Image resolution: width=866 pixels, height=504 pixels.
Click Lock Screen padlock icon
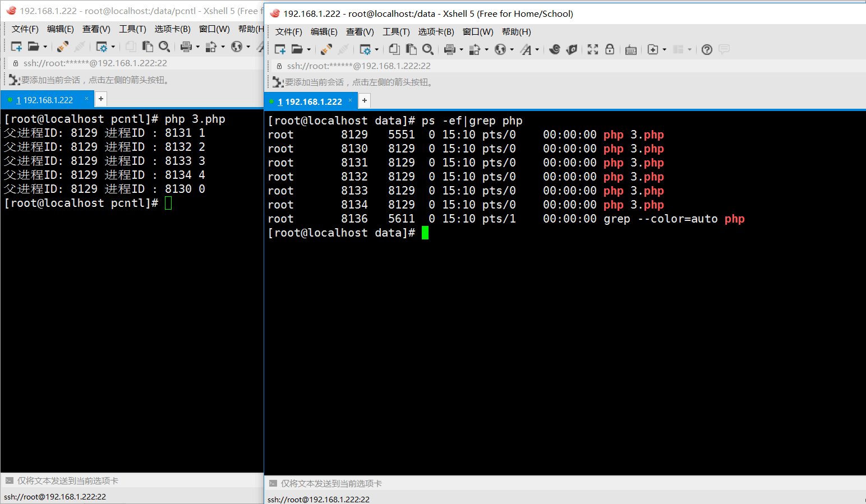click(610, 49)
